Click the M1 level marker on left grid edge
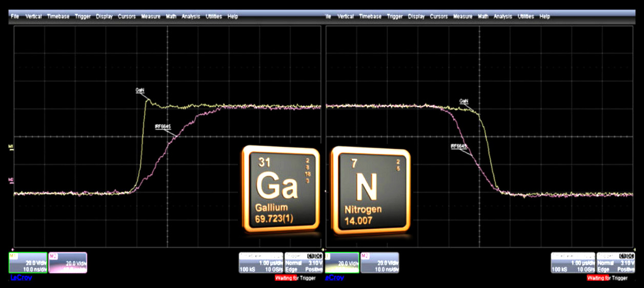 (x=11, y=147)
